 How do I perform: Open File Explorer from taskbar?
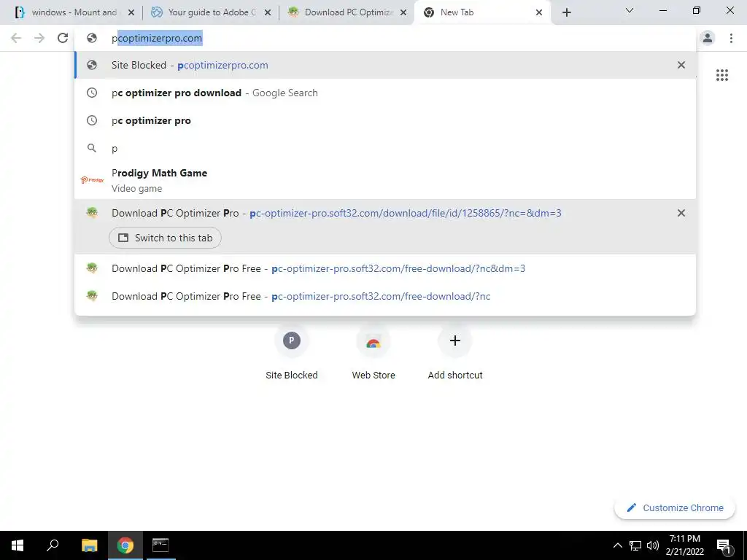(x=89, y=545)
